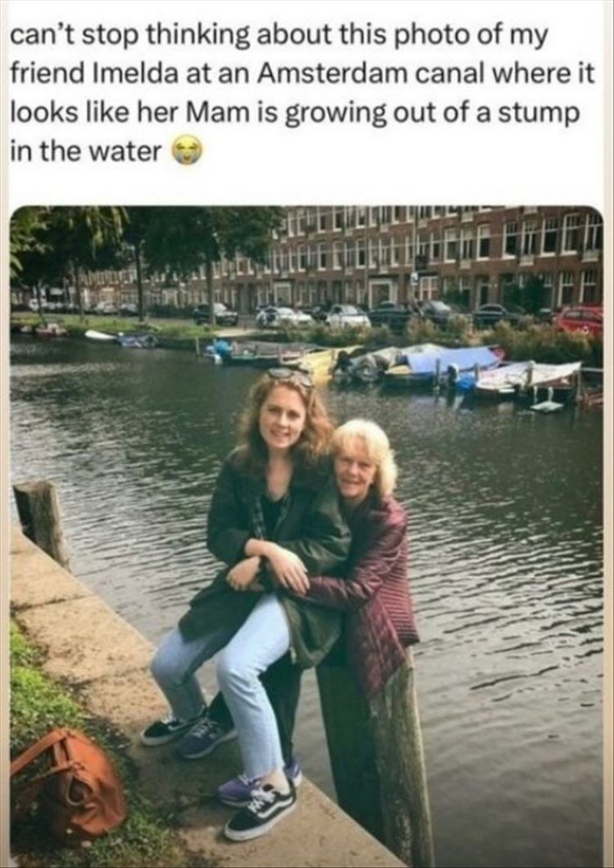This screenshot has height=868, width=614.
Task: Click the short wooden post on the left
Action: point(41,522)
